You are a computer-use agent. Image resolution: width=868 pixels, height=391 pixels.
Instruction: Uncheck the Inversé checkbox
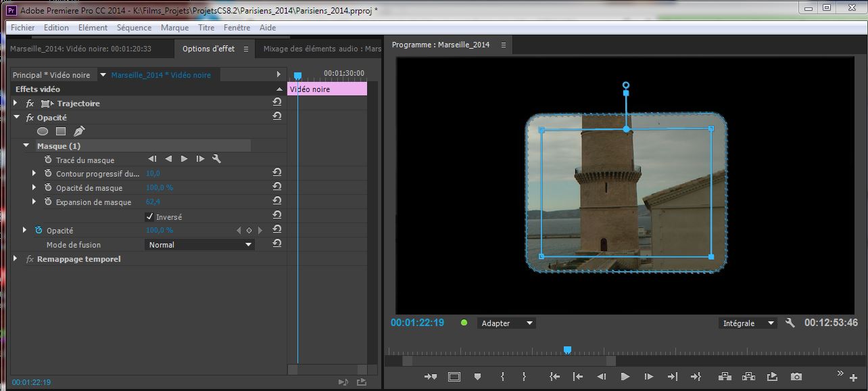point(149,217)
